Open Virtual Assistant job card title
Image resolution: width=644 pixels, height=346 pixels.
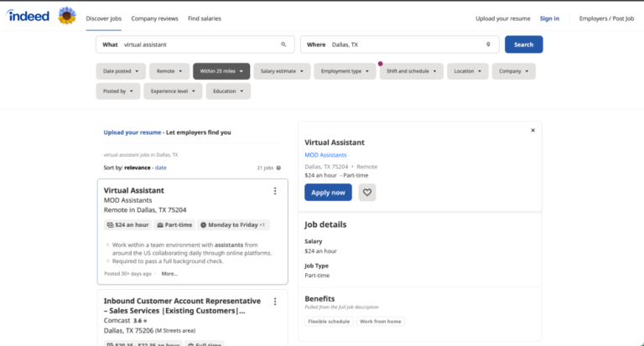pos(133,190)
